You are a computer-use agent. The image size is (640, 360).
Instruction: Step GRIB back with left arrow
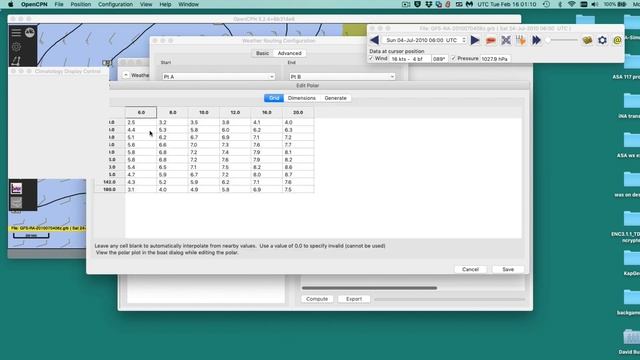374,40
